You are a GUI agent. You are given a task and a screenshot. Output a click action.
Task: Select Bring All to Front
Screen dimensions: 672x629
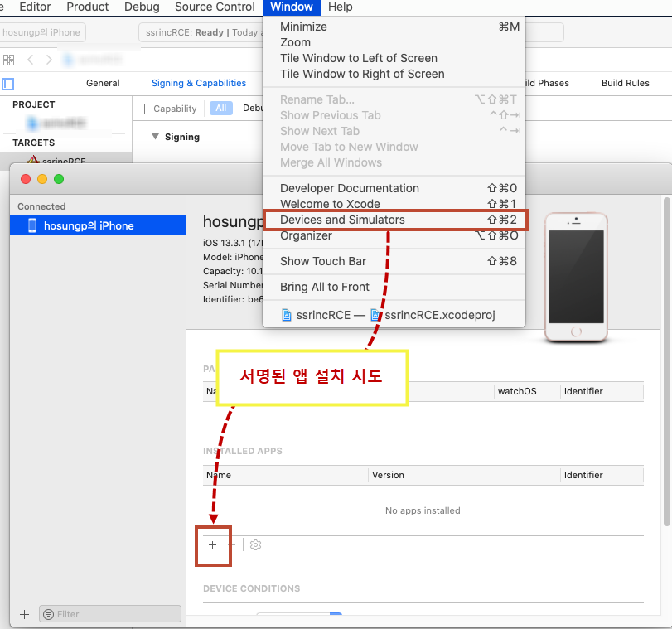click(x=394, y=287)
